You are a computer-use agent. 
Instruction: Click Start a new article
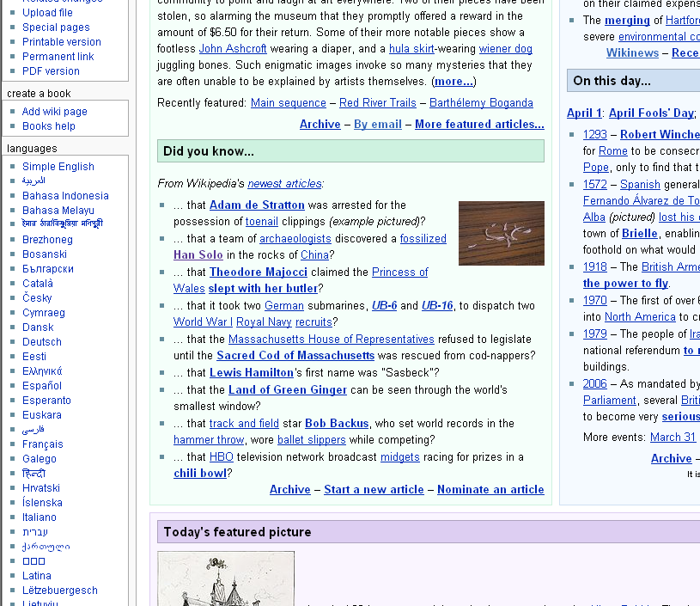(374, 489)
